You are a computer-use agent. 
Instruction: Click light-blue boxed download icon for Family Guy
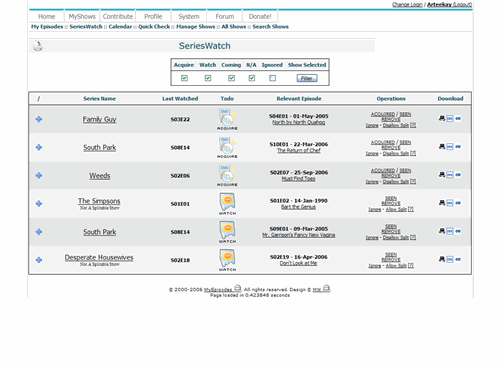click(450, 119)
